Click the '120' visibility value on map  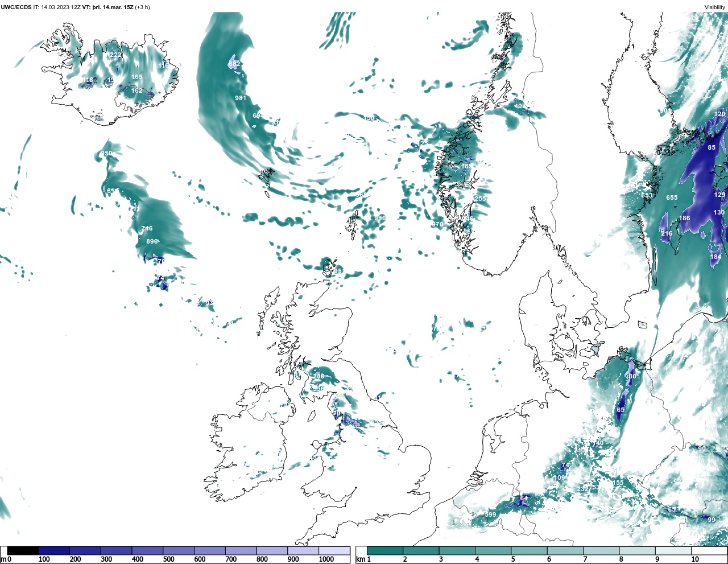719,114
